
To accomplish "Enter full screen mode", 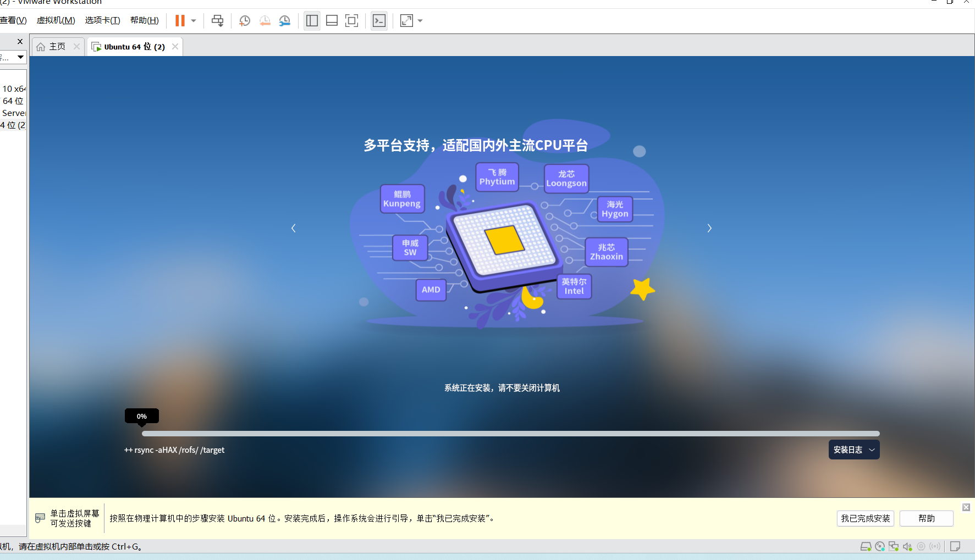I will [x=351, y=21].
